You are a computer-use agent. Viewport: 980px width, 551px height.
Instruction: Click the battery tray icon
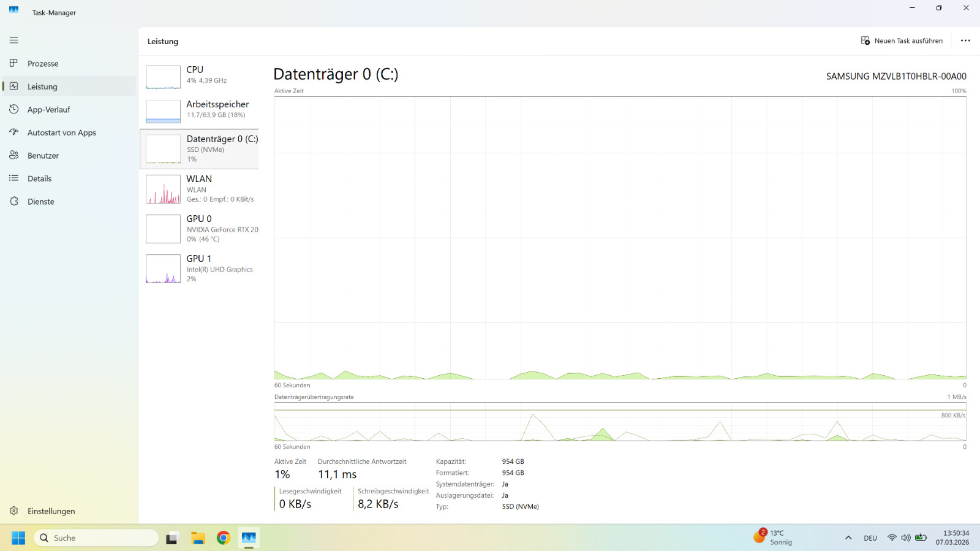pyautogui.click(x=921, y=538)
